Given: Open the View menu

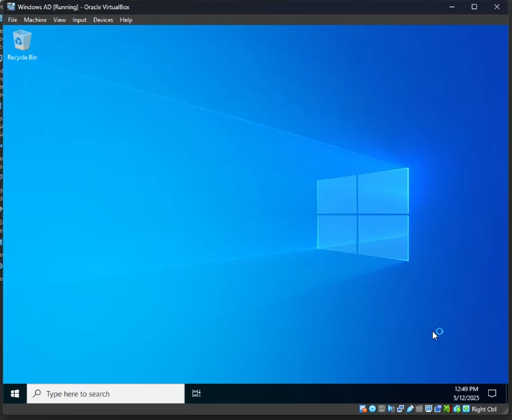Looking at the screenshot, I should tap(59, 20).
